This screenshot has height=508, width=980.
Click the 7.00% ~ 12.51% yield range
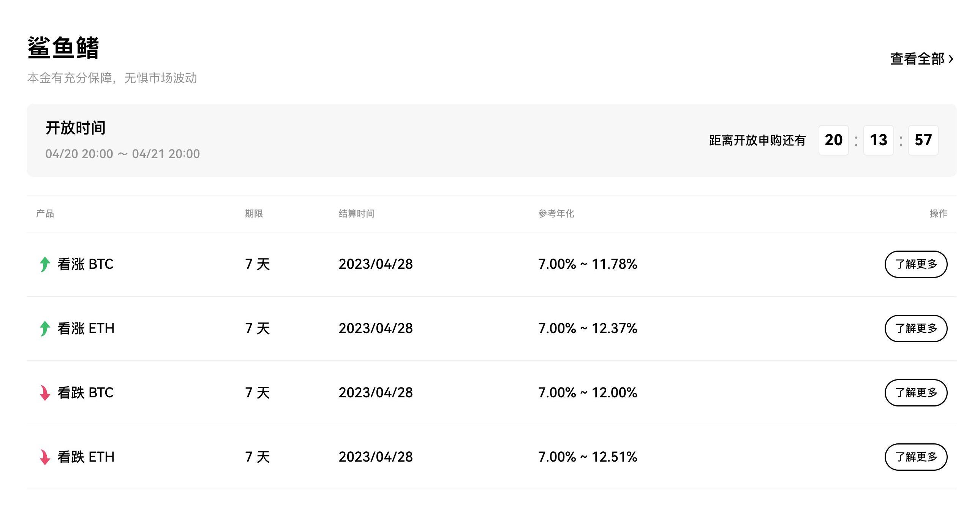point(587,457)
